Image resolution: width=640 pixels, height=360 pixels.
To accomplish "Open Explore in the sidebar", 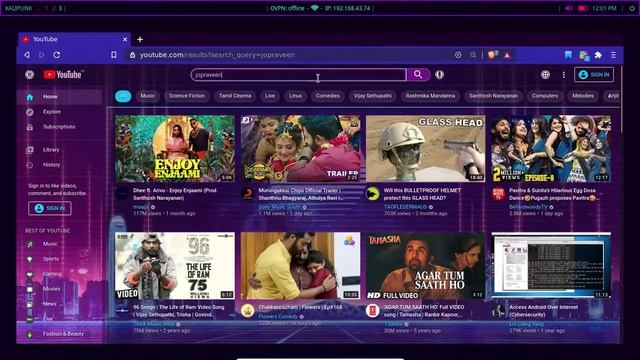I will pyautogui.click(x=60, y=112).
